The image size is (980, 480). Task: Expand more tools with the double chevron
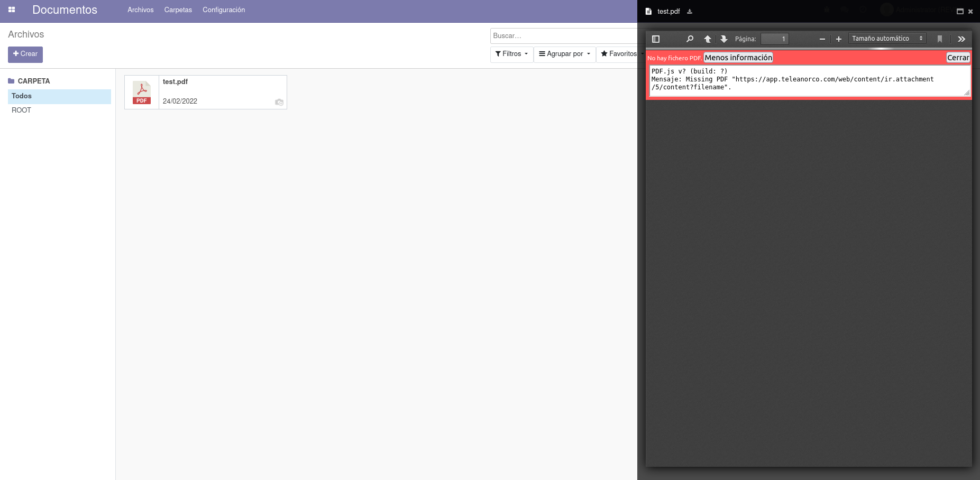[x=961, y=39]
